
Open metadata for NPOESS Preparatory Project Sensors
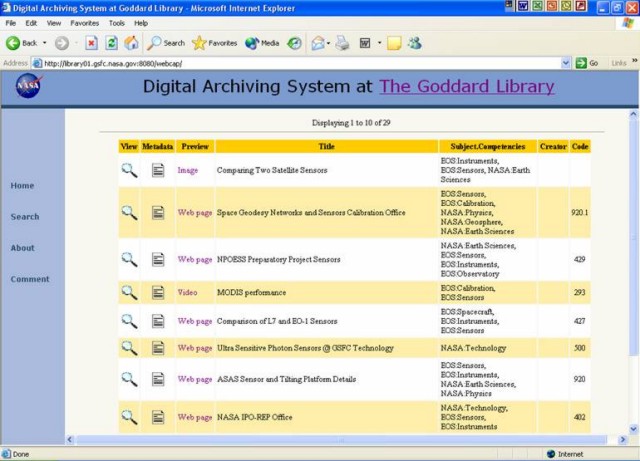[158, 259]
